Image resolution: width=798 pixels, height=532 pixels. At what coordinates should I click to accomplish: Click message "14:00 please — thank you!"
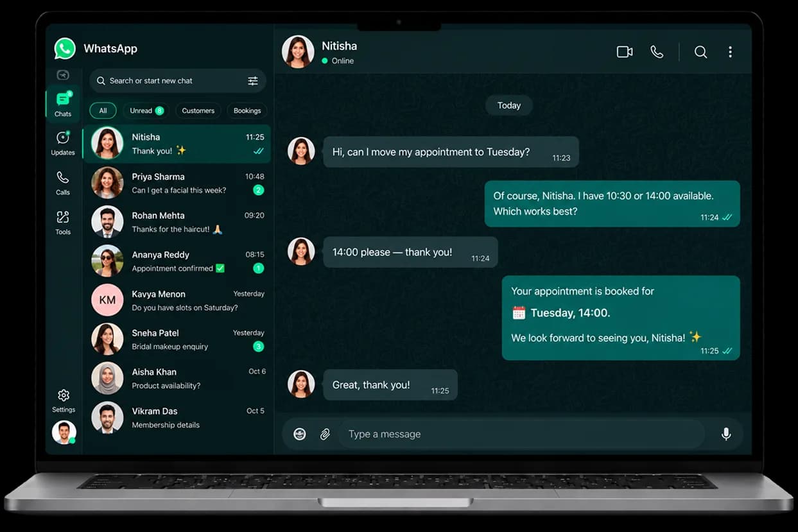[410, 252]
